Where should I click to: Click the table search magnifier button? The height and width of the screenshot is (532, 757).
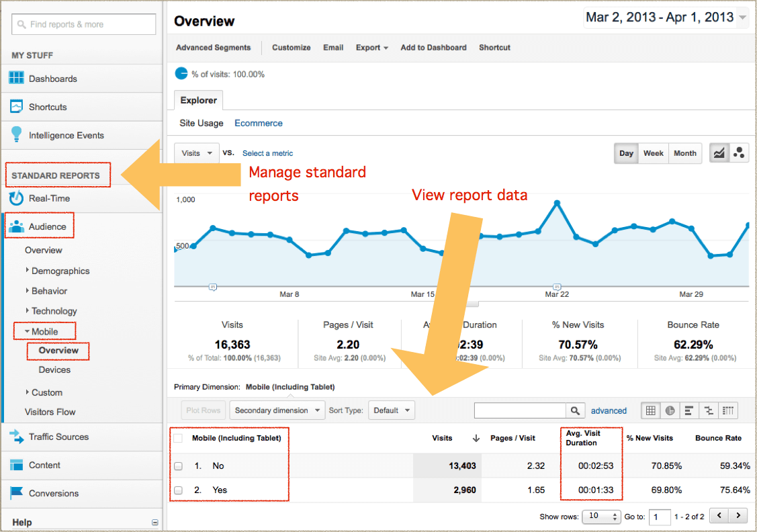coord(575,410)
